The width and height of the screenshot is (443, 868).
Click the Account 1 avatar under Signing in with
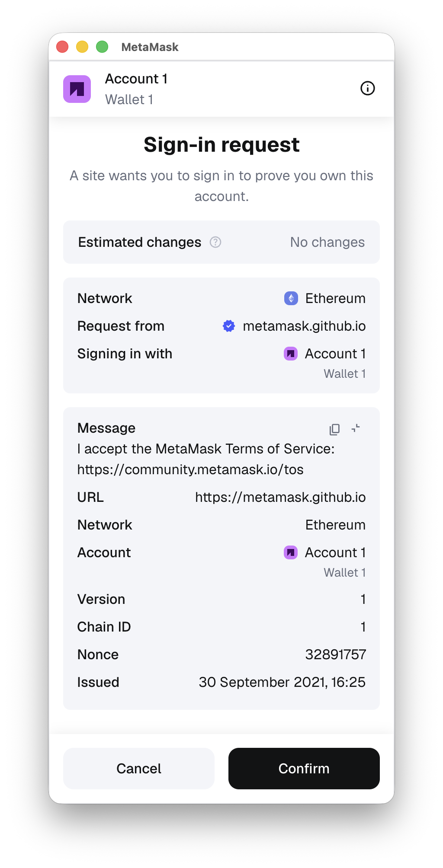[291, 354]
